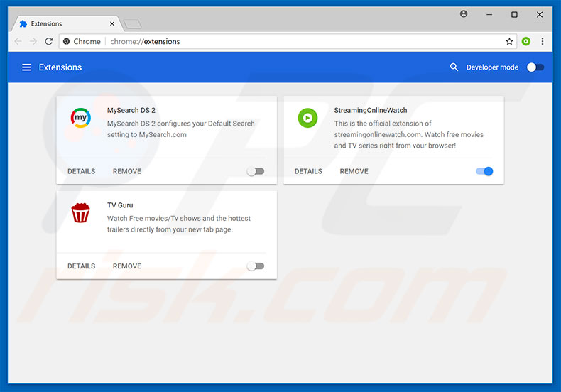The height and width of the screenshot is (392, 561).
Task: Close the Extensions tab
Action: click(112, 23)
